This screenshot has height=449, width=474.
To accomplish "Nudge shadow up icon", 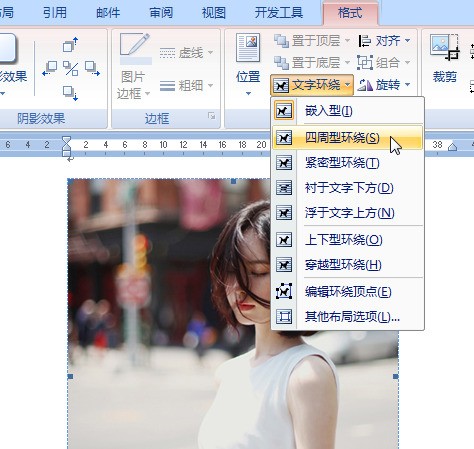I will point(70,44).
